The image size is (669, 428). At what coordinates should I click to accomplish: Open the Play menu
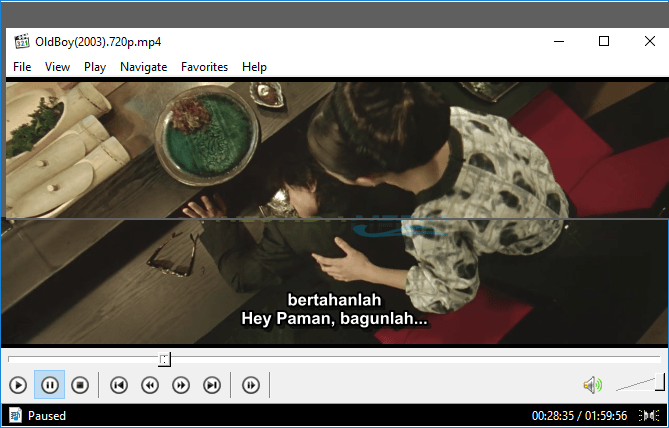tap(95, 67)
